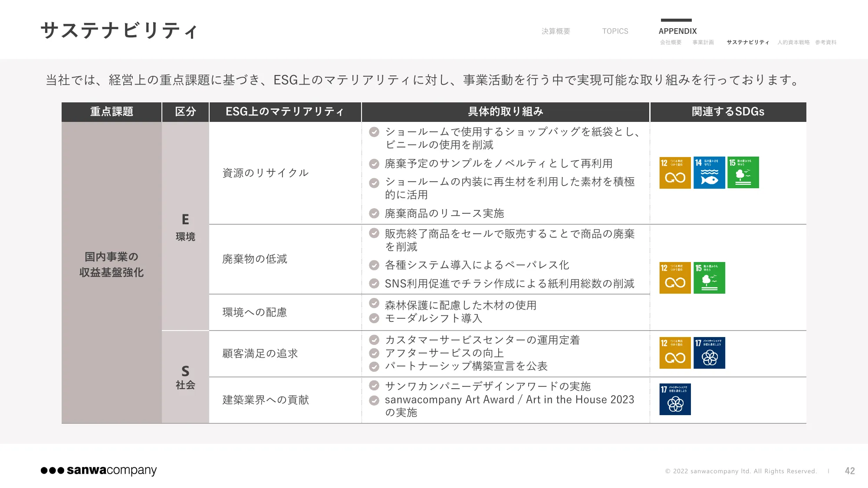Viewport: 868px width, 488px height.
Task: Click check icon beside sanwacompany Art Award
Action: click(374, 400)
